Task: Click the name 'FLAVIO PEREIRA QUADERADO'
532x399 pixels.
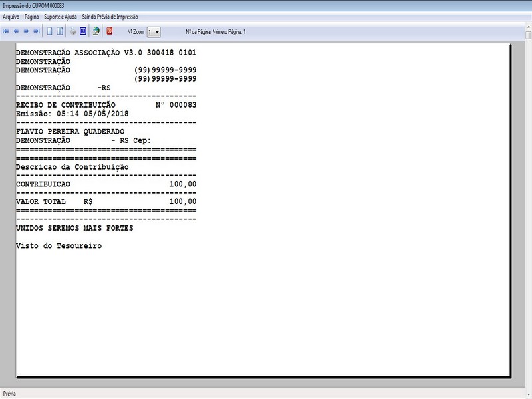Action: pyautogui.click(x=70, y=131)
